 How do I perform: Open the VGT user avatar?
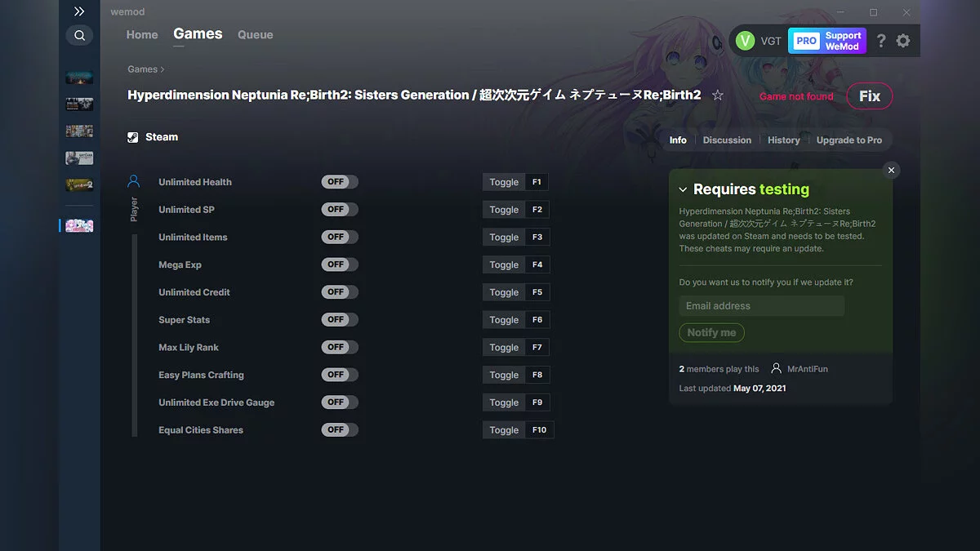(745, 41)
